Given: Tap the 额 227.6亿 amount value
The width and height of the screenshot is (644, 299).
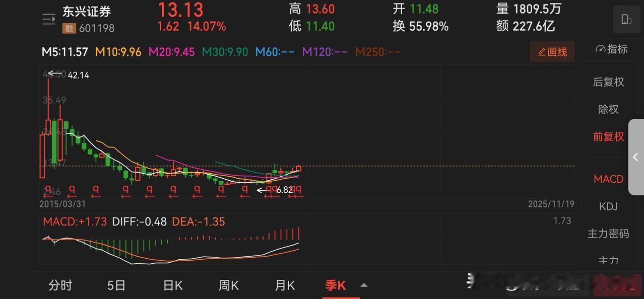Looking at the screenshot, I should pos(525,26).
